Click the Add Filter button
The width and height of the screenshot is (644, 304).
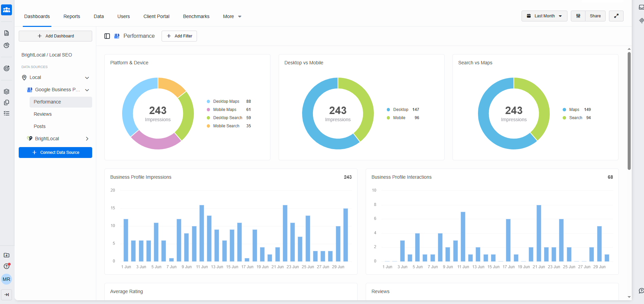[x=179, y=36]
